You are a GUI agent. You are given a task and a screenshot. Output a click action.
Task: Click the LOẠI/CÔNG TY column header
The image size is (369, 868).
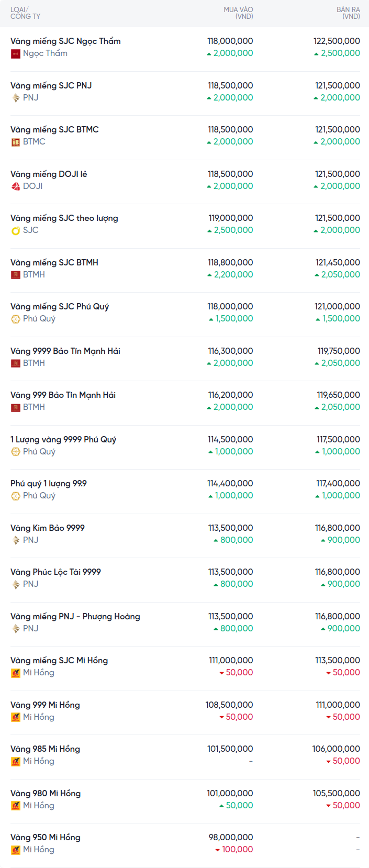25,13
